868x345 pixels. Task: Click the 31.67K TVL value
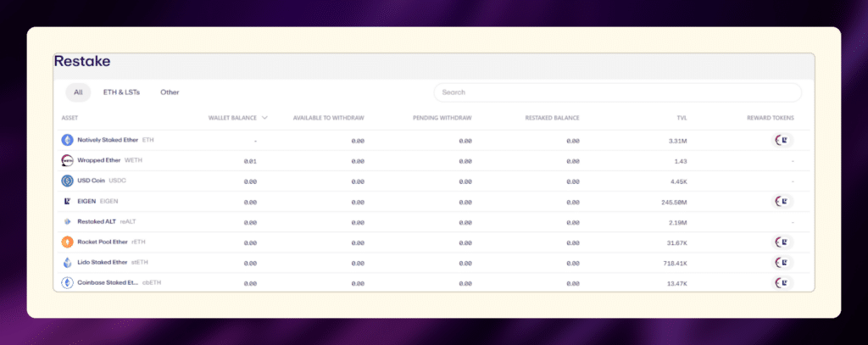pos(676,242)
